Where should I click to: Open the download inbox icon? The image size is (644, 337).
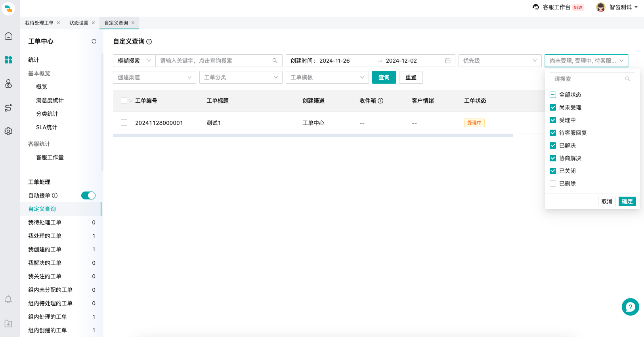point(8,323)
